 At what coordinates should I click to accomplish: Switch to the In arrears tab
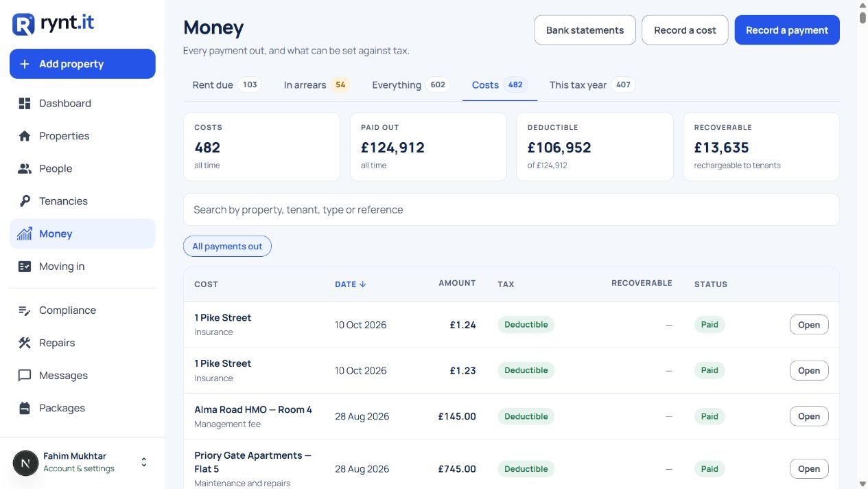(x=316, y=85)
